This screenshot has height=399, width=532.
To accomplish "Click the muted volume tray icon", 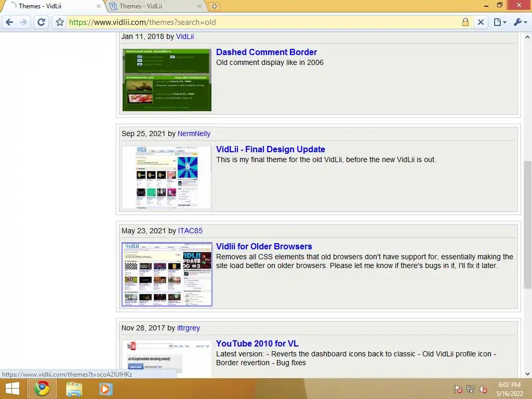I will (x=483, y=389).
